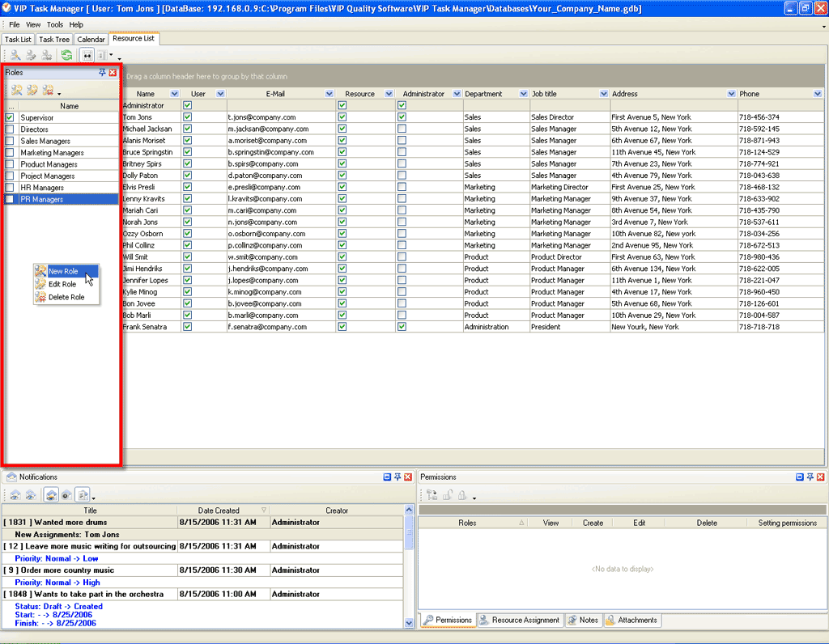Click the green Refresh icon in main toolbar
Viewport: 829px width, 644px height.
(66, 55)
